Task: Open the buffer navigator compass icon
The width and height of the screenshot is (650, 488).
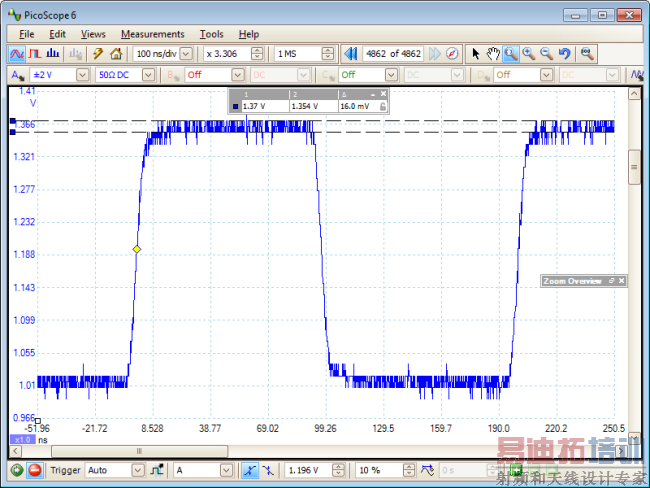Action: point(452,53)
